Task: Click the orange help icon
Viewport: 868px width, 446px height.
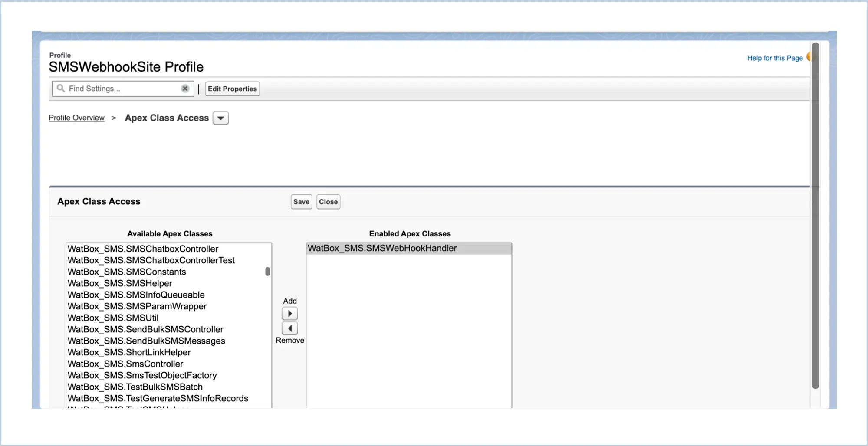Action: tap(809, 57)
